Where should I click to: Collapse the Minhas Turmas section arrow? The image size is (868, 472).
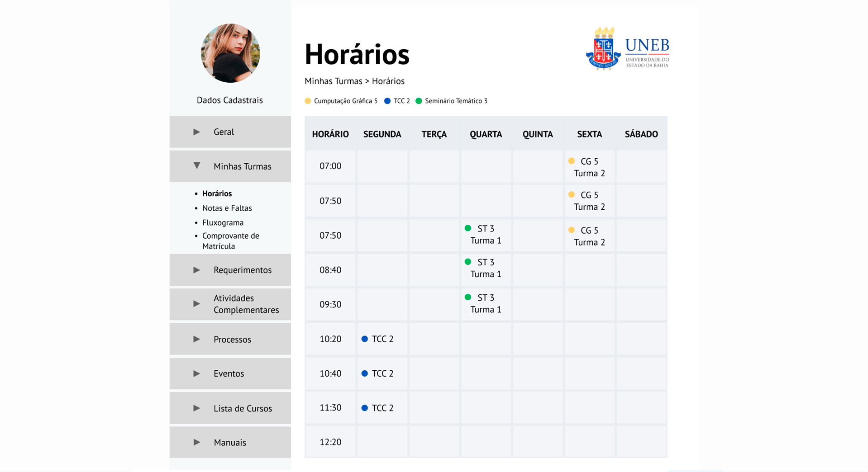pyautogui.click(x=196, y=166)
